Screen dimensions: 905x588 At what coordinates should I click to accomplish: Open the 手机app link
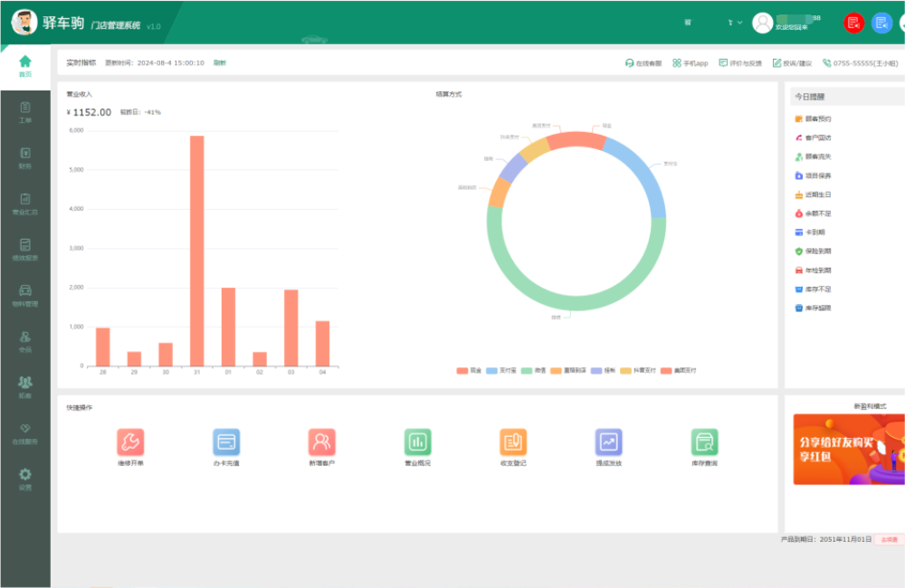point(691,63)
